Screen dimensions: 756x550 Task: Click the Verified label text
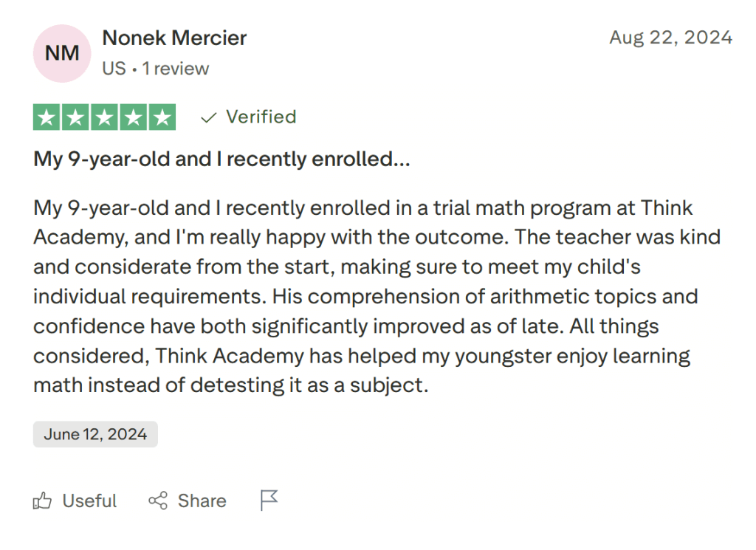click(x=261, y=117)
